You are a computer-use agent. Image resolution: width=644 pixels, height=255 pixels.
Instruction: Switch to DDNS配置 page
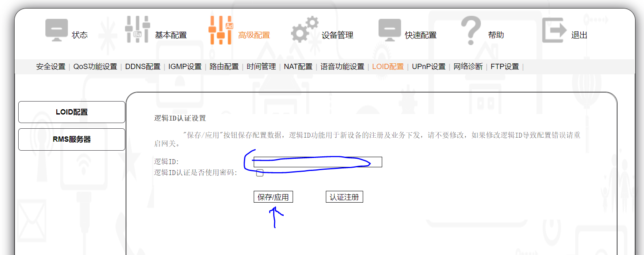tap(143, 67)
